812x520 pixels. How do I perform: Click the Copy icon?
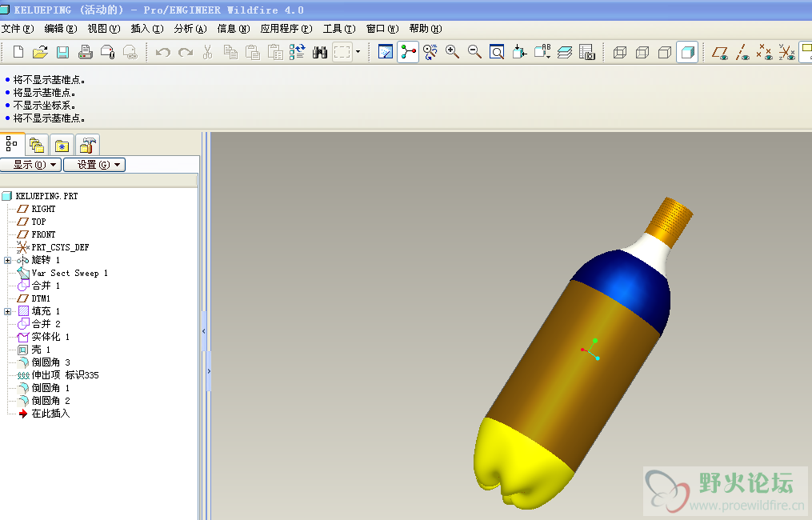tap(230, 52)
